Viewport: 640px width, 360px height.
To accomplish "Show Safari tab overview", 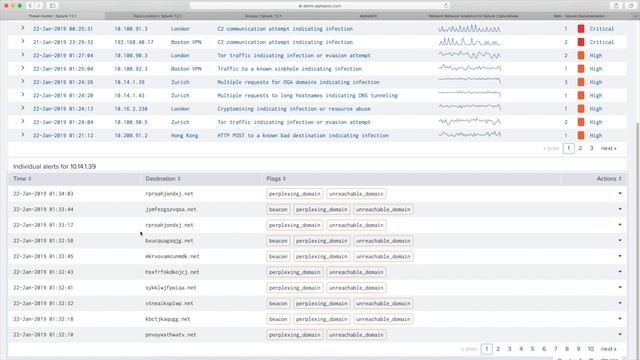I will point(631,6).
